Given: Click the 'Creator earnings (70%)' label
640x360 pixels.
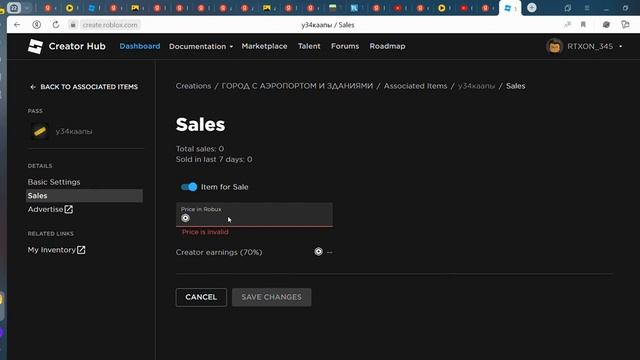Looking at the screenshot, I should pyautogui.click(x=219, y=252).
